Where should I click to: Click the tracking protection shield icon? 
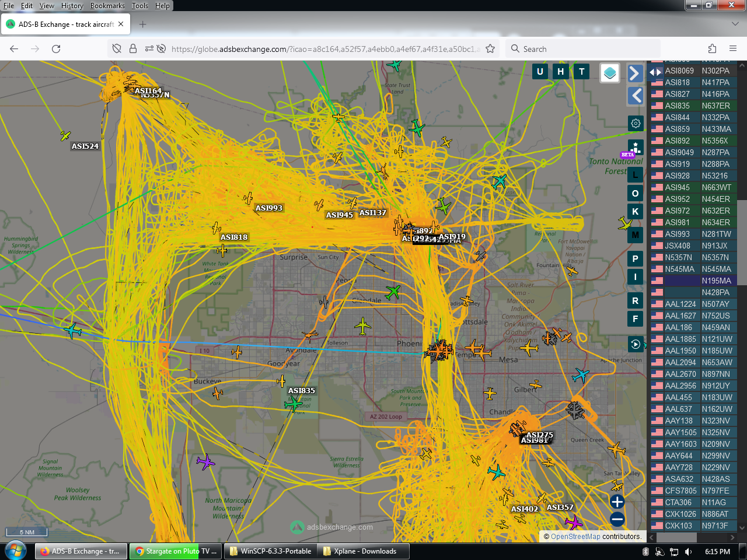[117, 49]
